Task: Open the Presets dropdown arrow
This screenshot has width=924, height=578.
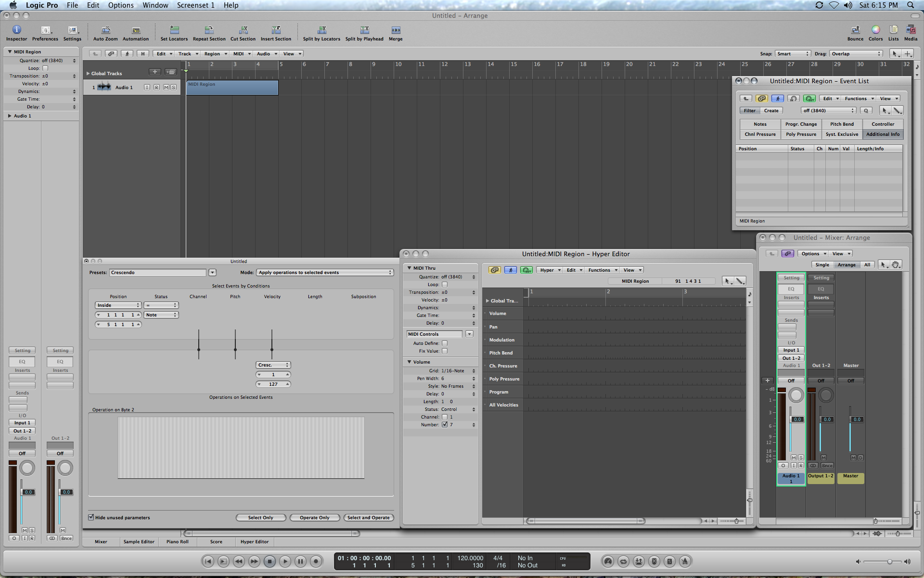Action: tap(212, 273)
